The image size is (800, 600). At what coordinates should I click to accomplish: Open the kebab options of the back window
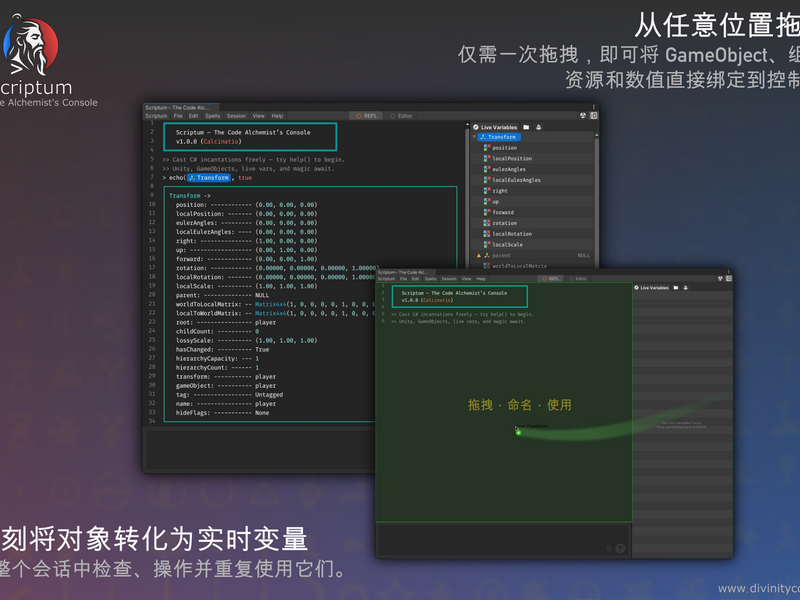pyautogui.click(x=593, y=107)
